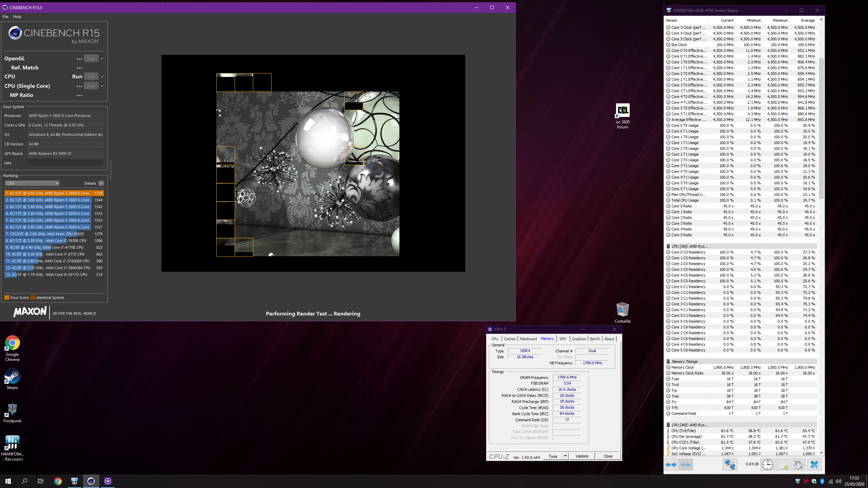Open the taskbar clock showing 17:33
Image resolution: width=868 pixels, height=488 pixels.
854,481
